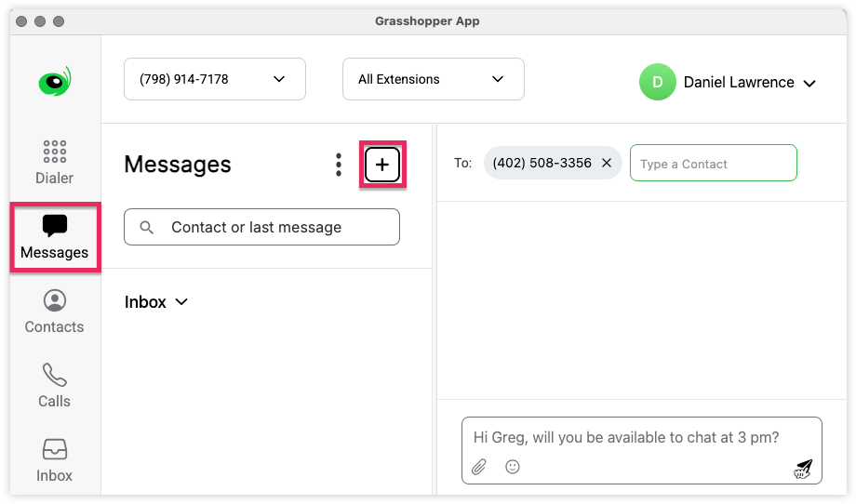The image size is (856, 504).
Task: Click the search magnifier icon
Action: tap(146, 228)
